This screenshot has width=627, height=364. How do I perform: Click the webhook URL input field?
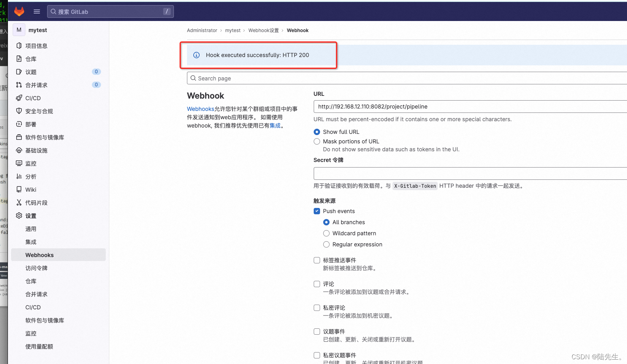(x=470, y=107)
